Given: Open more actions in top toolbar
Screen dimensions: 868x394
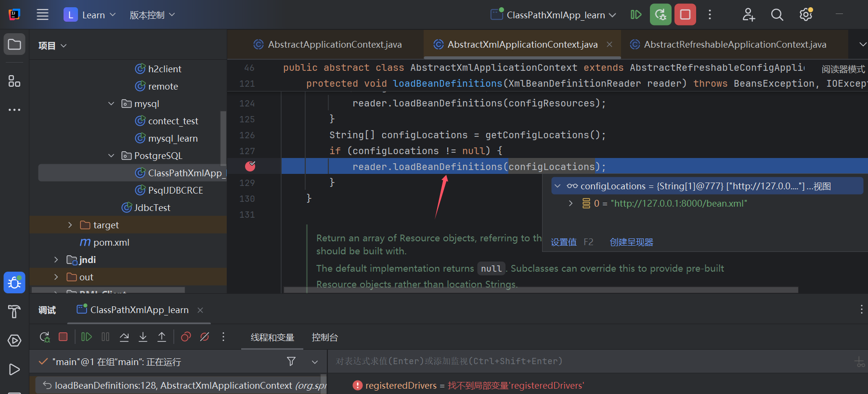Looking at the screenshot, I should (710, 14).
